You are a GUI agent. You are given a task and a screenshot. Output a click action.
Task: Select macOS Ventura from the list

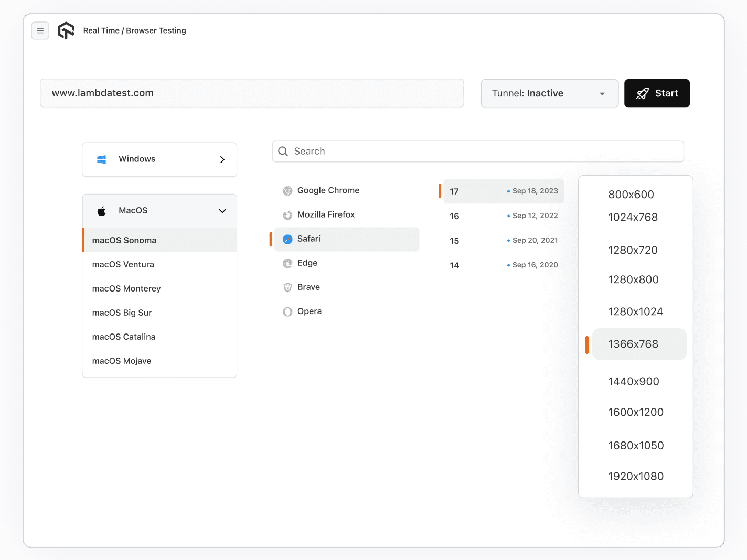[123, 264]
